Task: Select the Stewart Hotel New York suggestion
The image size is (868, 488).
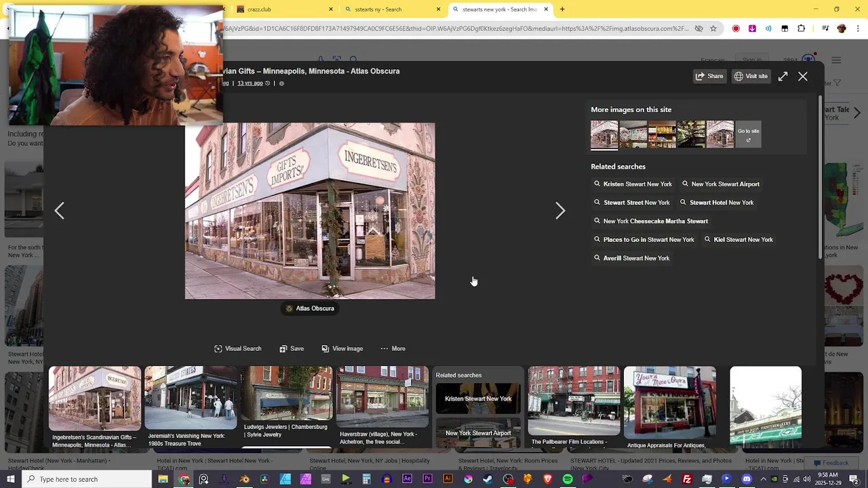Action: click(x=716, y=203)
